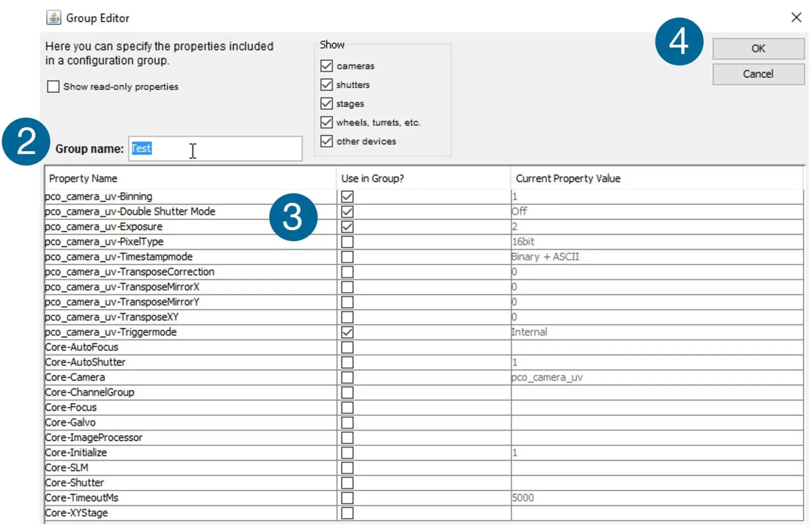Check Core-SLM use in group
This screenshot has height=529, width=812.
click(347, 467)
